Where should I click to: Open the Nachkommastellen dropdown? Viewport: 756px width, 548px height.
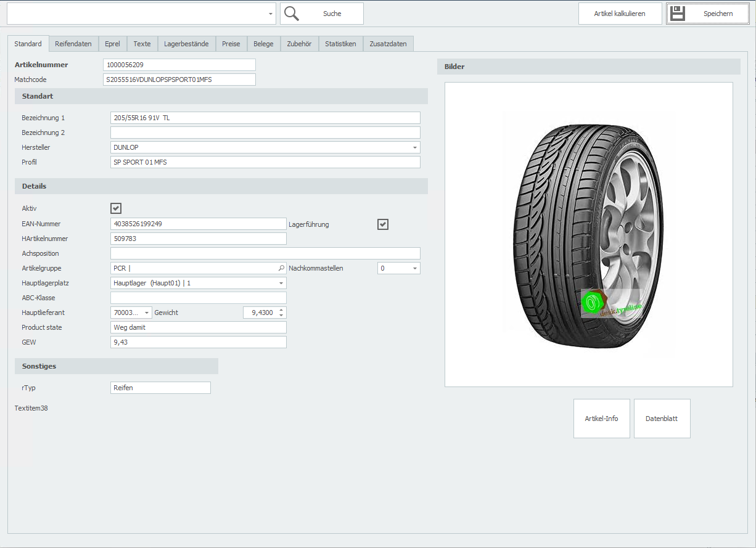click(x=415, y=269)
